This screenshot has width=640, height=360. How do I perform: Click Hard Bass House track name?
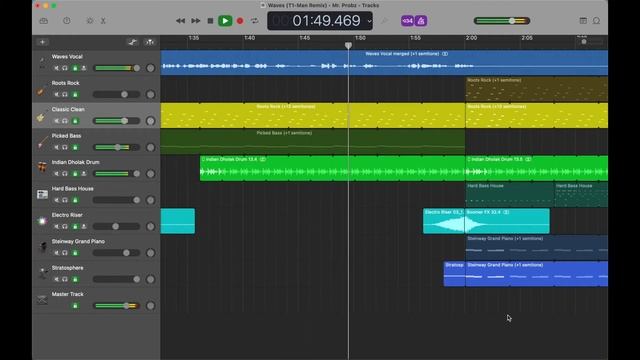(72, 189)
